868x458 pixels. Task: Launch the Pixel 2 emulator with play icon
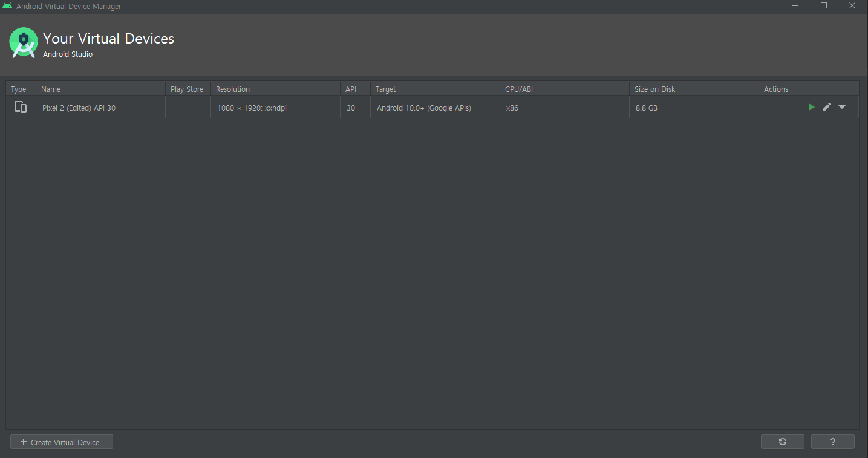coord(811,107)
